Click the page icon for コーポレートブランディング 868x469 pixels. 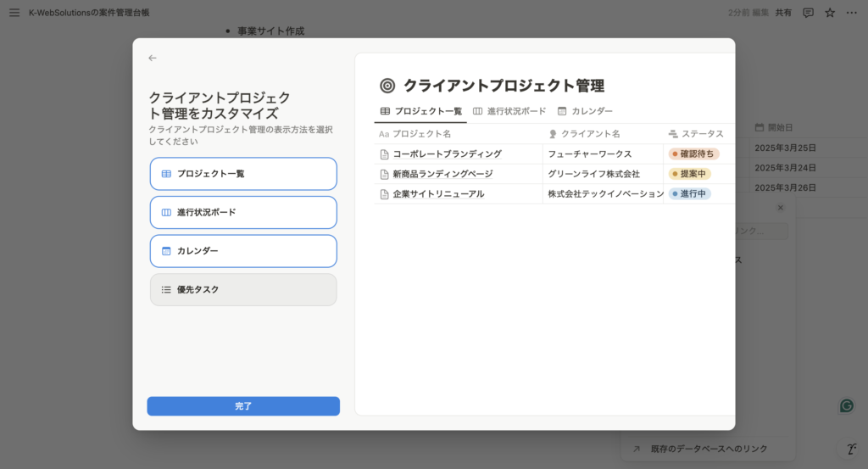click(384, 154)
